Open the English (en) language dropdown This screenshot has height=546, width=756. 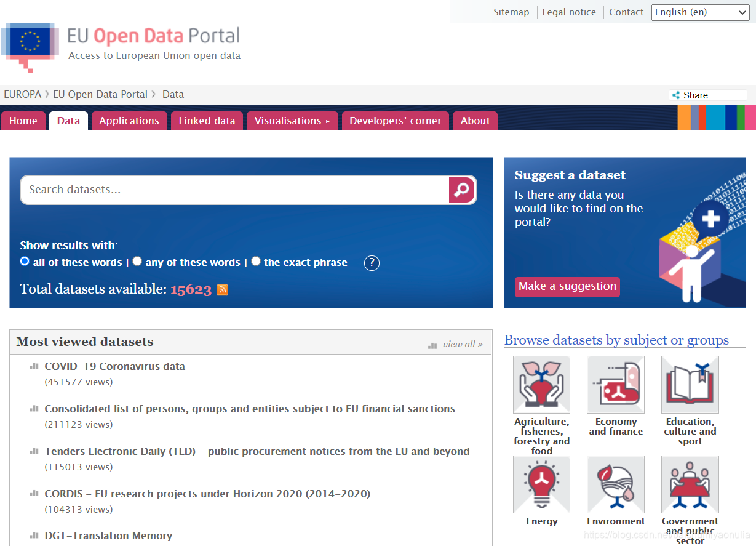[x=700, y=12]
